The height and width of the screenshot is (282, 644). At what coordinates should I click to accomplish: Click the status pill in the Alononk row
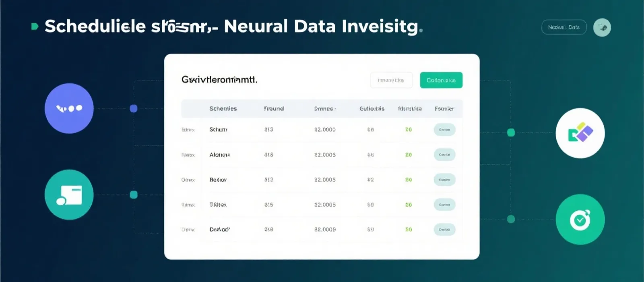444,155
